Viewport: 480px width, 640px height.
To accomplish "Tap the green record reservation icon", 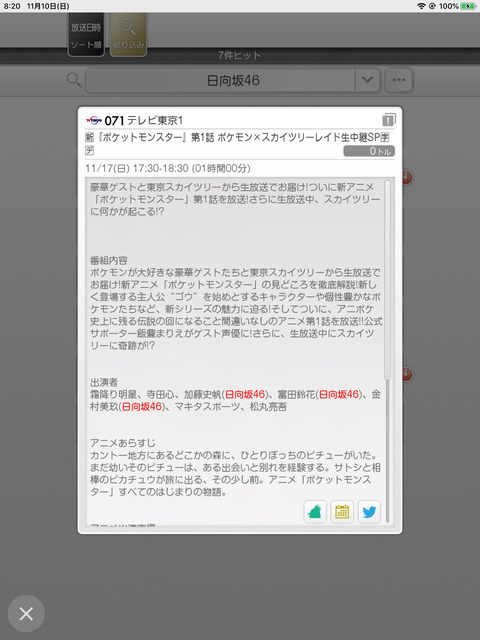I will coord(315,511).
